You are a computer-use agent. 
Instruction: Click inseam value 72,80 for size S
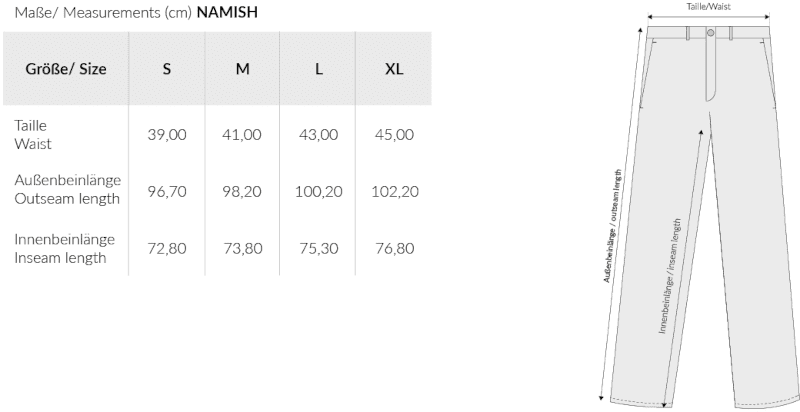coord(167,249)
